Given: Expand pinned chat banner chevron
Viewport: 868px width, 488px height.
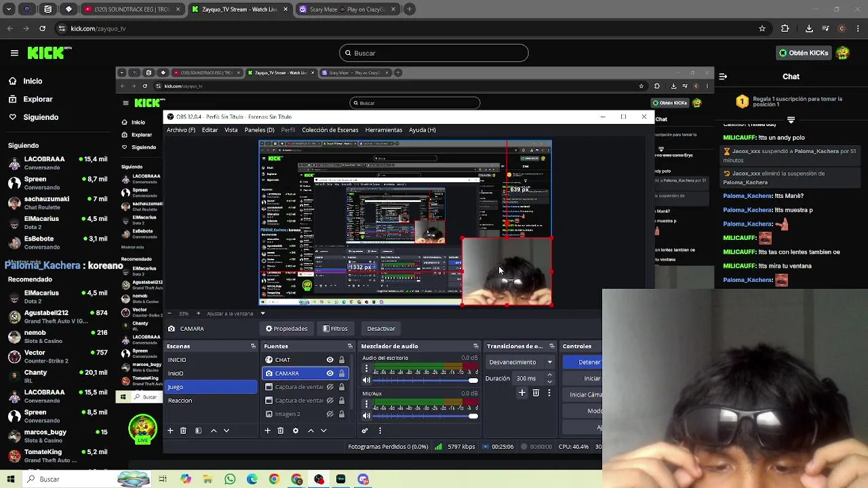Looking at the screenshot, I should coord(791,120).
